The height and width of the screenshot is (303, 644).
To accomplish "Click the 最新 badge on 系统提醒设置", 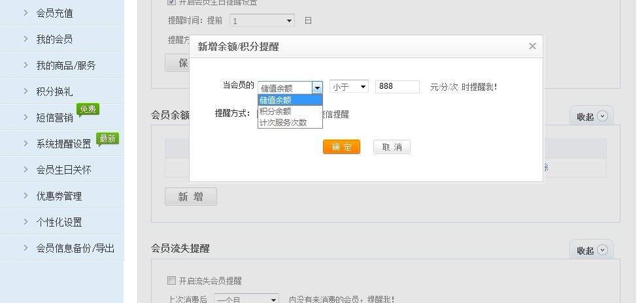I will coord(107,138).
